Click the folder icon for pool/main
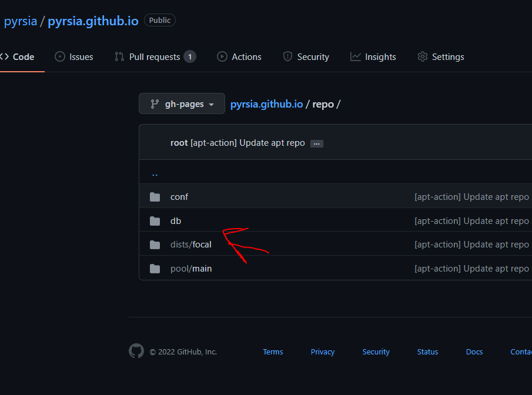This screenshot has height=395, width=532. (155, 269)
